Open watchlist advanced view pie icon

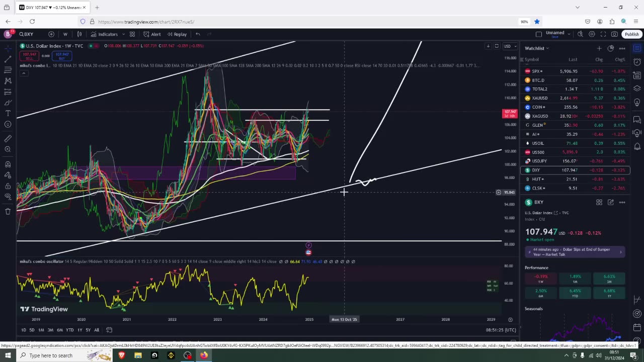point(611,48)
